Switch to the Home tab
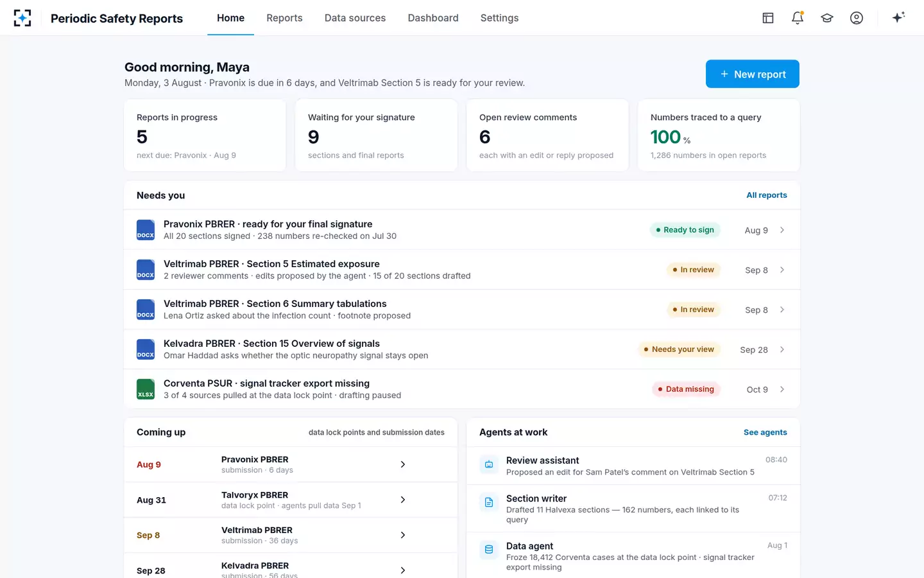 coord(230,18)
